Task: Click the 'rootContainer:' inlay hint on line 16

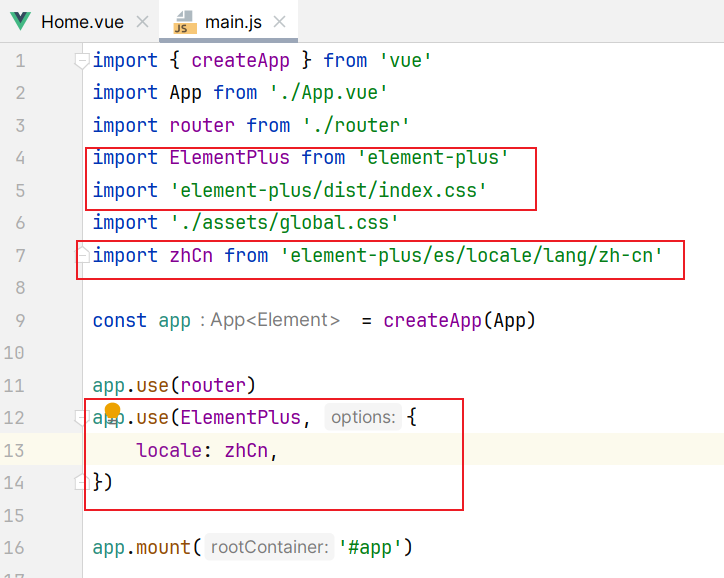Action: pos(269,548)
